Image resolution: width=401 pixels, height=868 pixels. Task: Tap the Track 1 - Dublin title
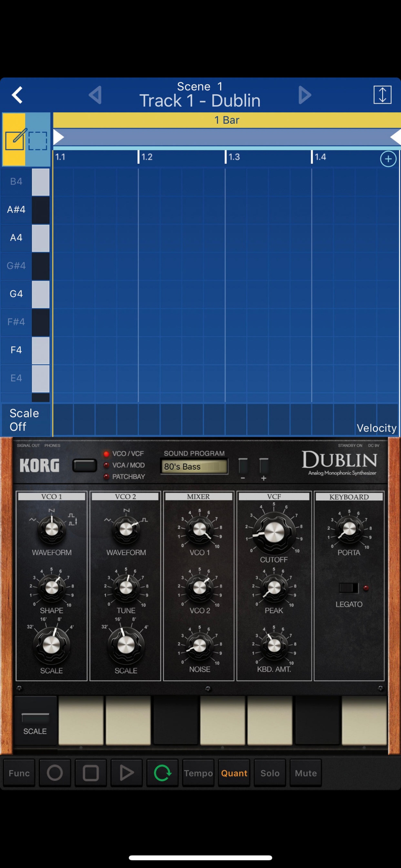200,101
